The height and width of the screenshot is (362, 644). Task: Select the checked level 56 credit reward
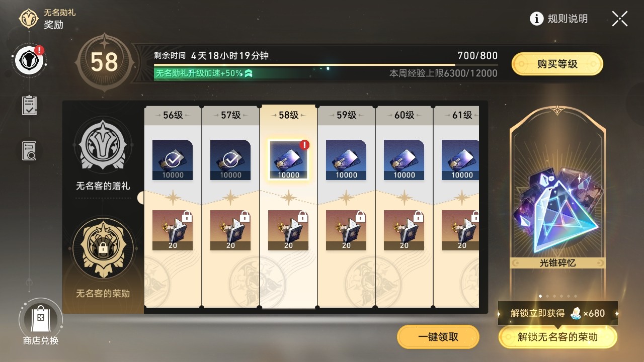[x=173, y=160]
